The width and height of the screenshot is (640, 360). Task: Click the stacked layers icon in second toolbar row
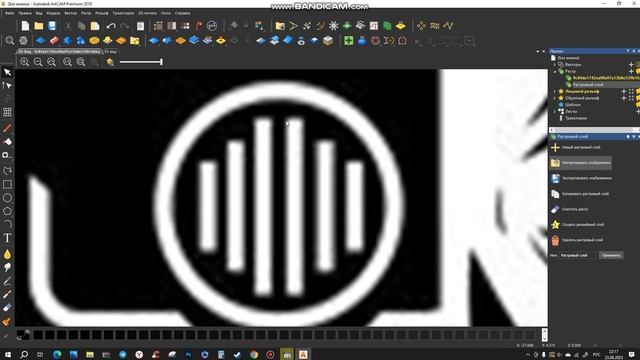(x=328, y=41)
